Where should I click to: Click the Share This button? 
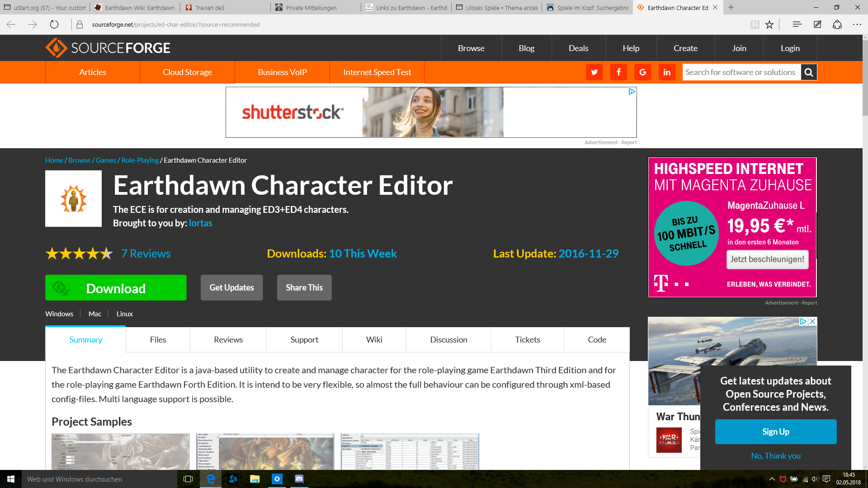[x=304, y=288]
